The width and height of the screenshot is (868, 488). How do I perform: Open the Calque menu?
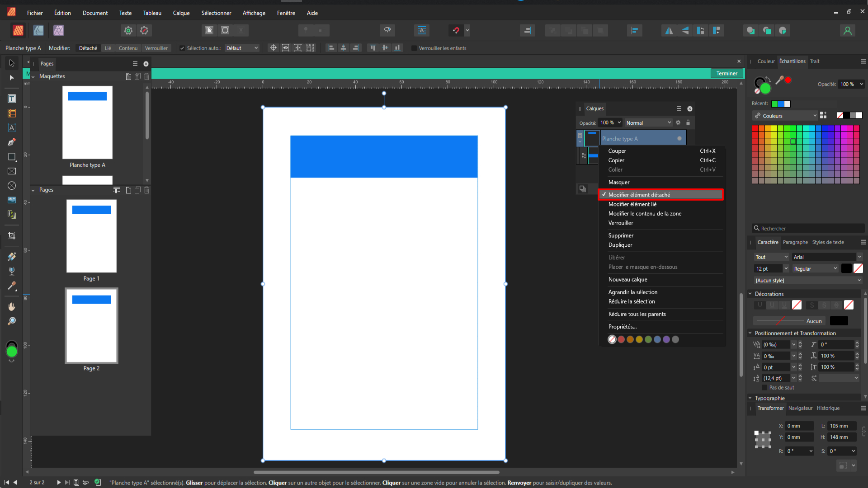point(181,13)
